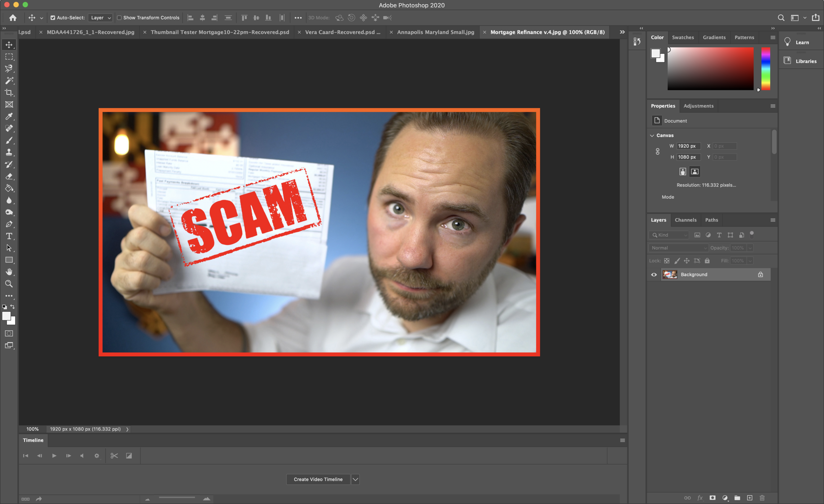Hide the Background layer with the eye icon

point(654,275)
